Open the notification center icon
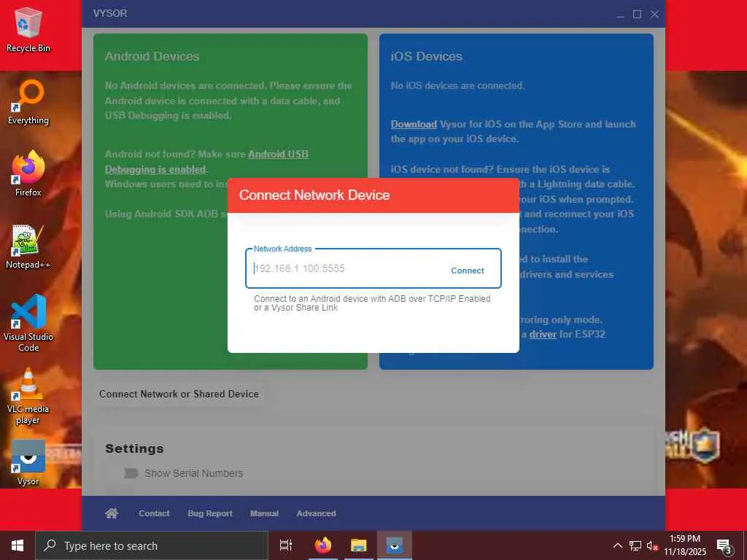This screenshot has width=747, height=560. tap(724, 545)
